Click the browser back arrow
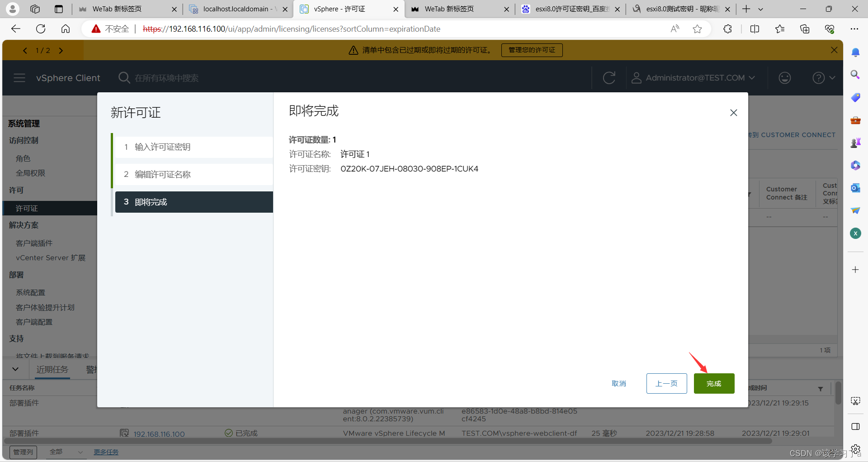The image size is (868, 462). (16, 29)
